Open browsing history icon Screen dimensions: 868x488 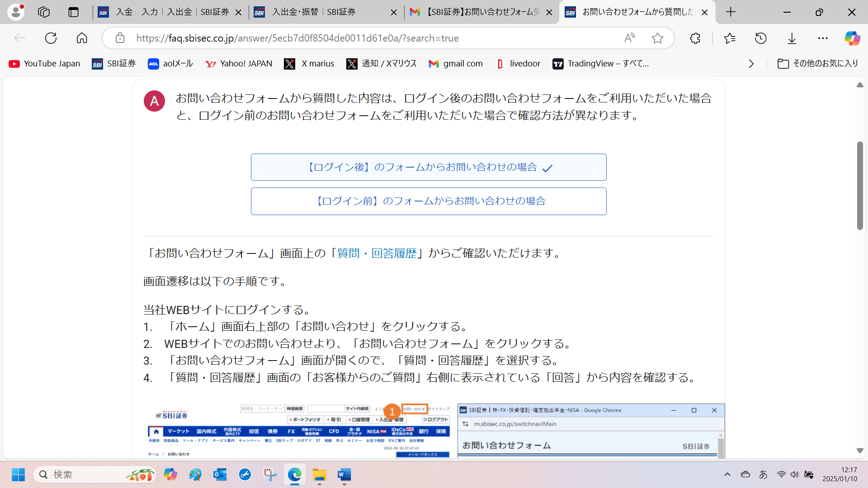[761, 38]
